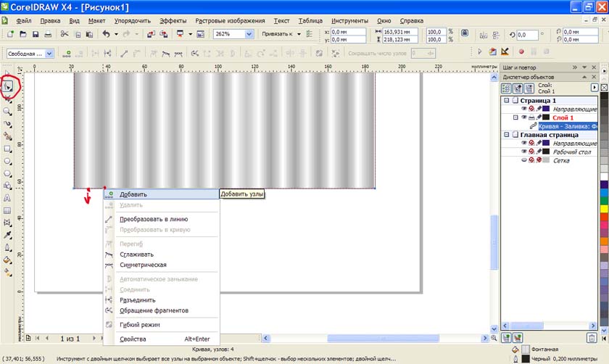Open the zoom level 262% dropdown
Screen dimensions: 609x364
tap(249, 34)
